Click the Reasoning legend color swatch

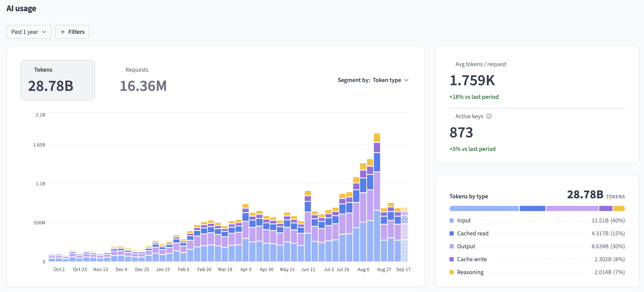(x=451, y=272)
